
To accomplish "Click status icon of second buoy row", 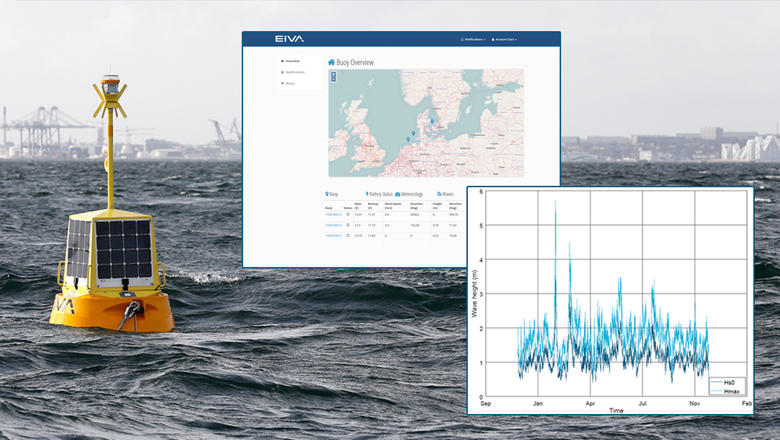I will (x=348, y=225).
